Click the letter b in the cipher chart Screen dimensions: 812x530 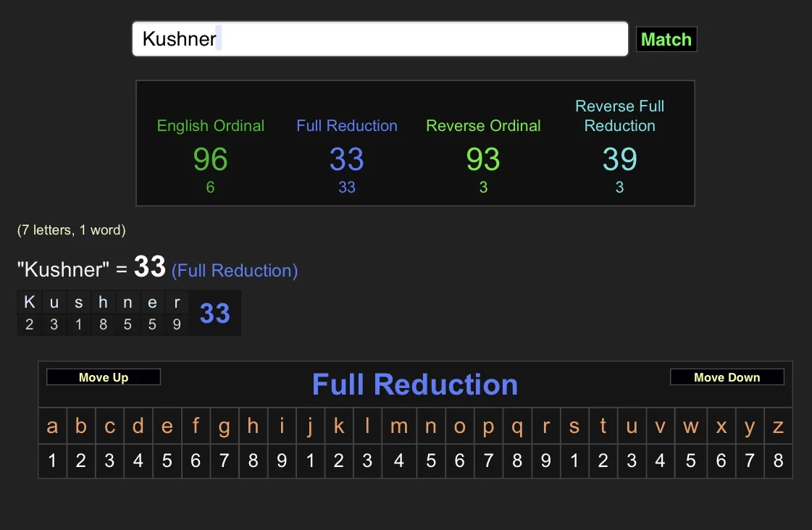point(81,426)
